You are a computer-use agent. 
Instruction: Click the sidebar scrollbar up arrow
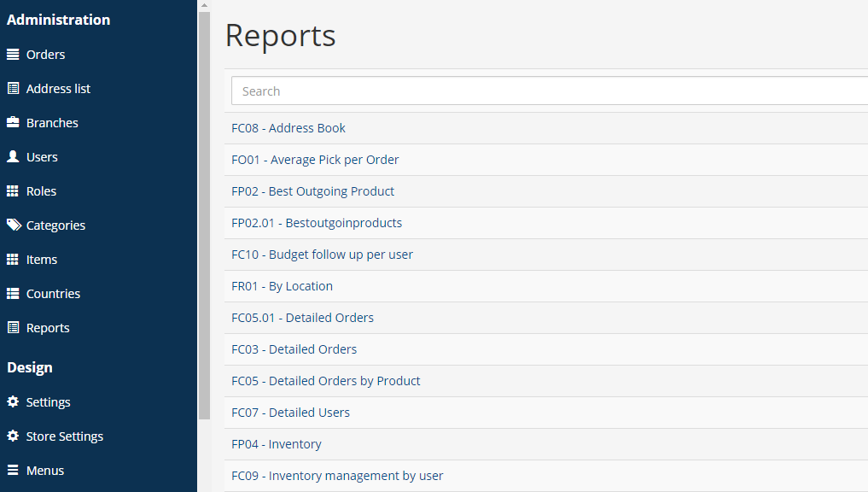coord(204,5)
